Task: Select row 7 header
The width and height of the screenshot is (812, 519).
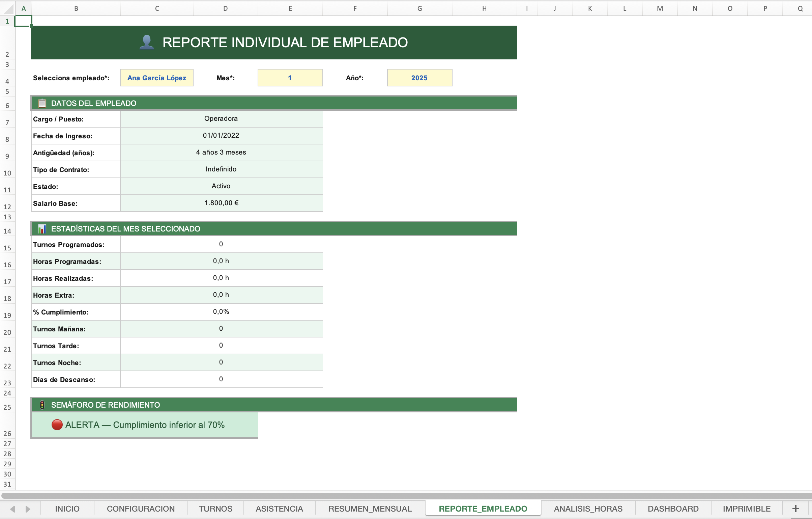Action: (7, 119)
